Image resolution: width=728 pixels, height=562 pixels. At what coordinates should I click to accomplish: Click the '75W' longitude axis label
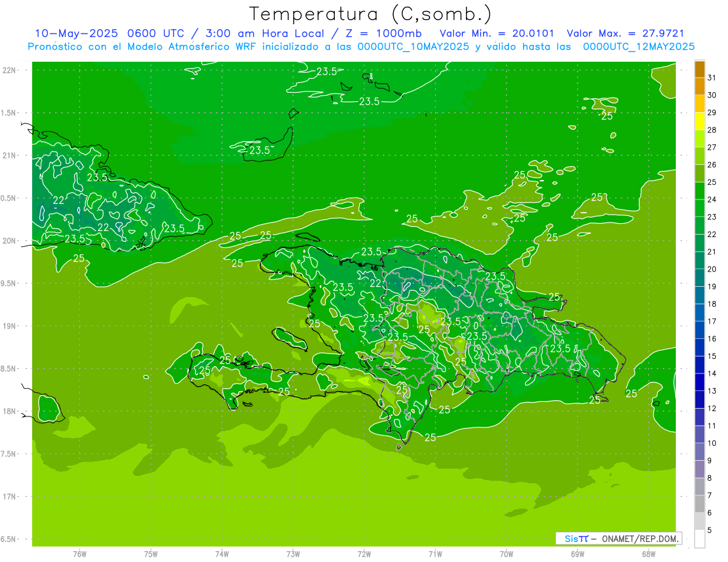[x=151, y=554]
